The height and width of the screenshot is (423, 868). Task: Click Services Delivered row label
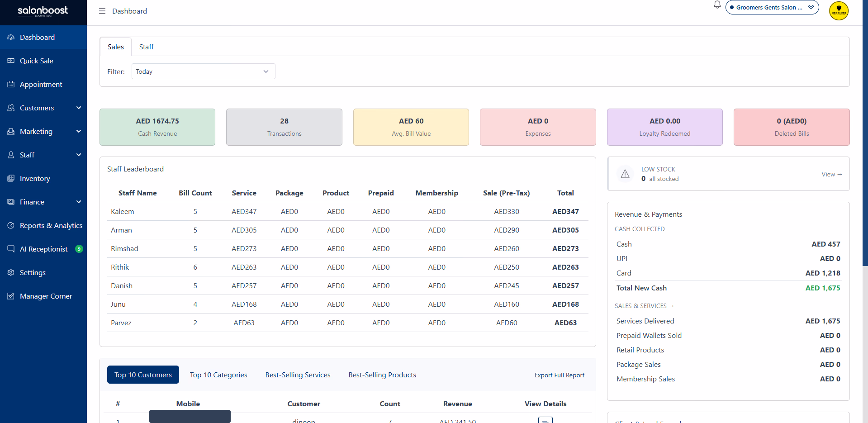coord(645,321)
